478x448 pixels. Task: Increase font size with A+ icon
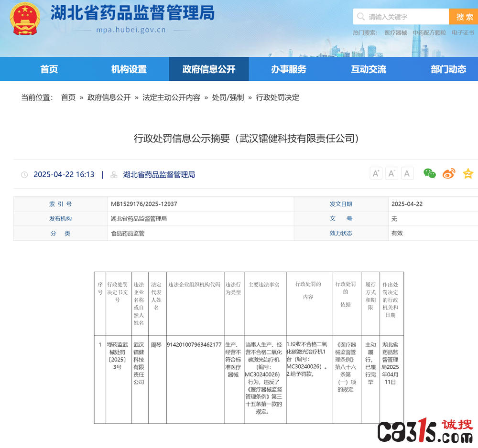[x=376, y=173]
